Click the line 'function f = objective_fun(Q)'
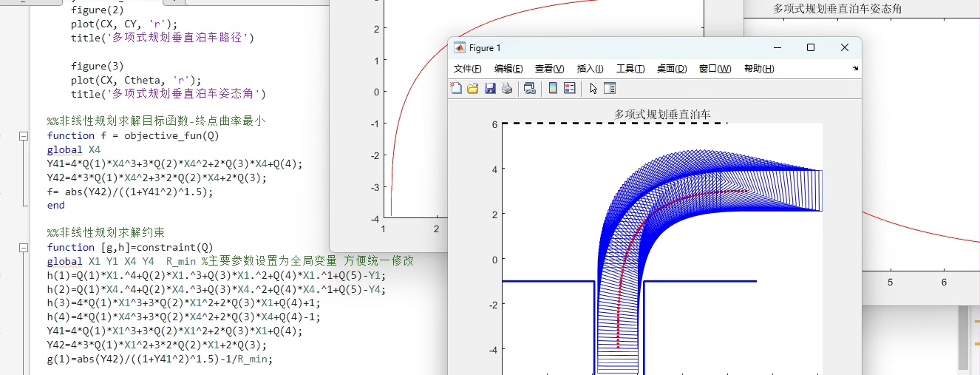Viewport: 980px width, 375px height. click(133, 136)
